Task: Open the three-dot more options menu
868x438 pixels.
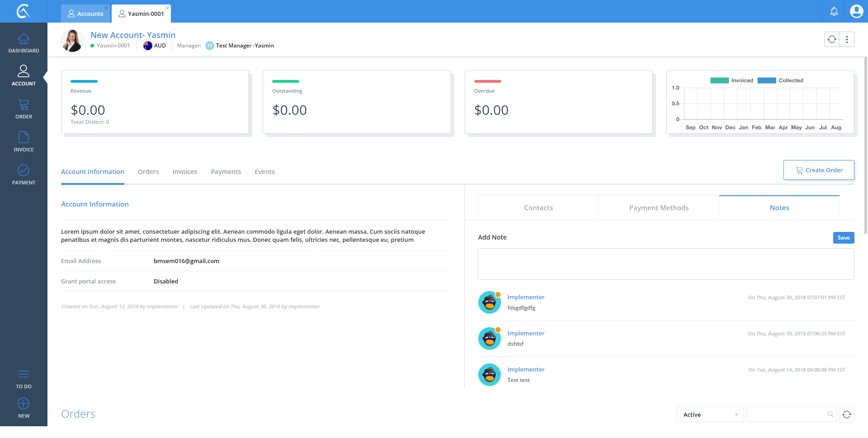Action: (847, 39)
